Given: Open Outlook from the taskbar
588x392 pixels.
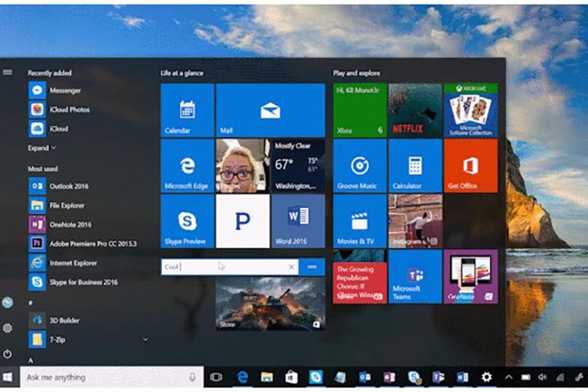Looking at the screenshot, I should point(364,377).
